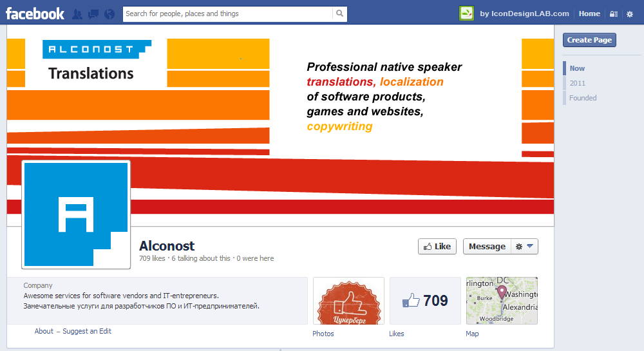
Task: Open friend requests icon
Action: (x=77, y=14)
